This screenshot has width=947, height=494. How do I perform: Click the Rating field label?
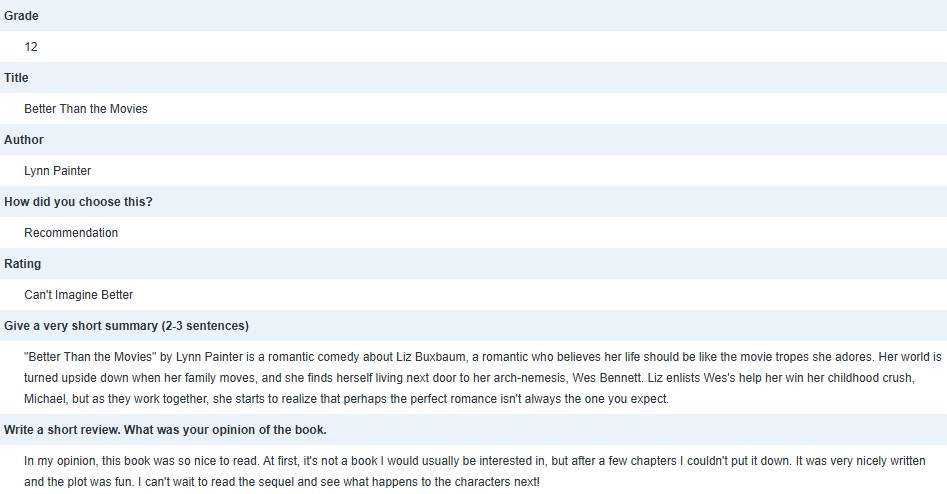coord(23,264)
